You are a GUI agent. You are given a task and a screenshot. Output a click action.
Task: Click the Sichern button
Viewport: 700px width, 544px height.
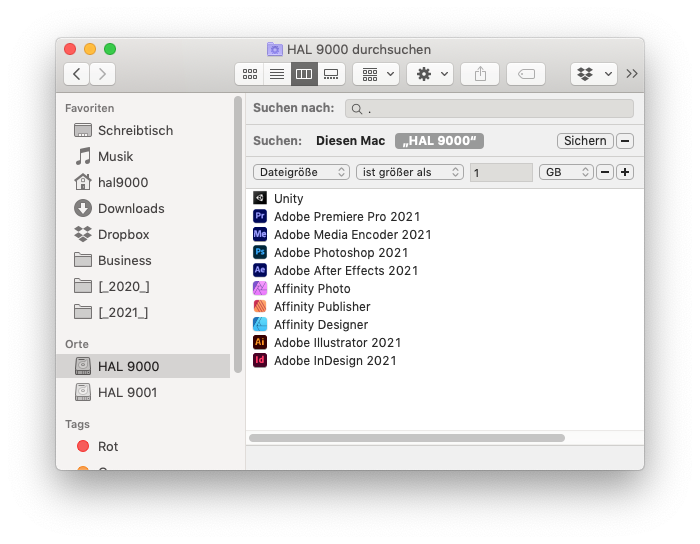(584, 141)
